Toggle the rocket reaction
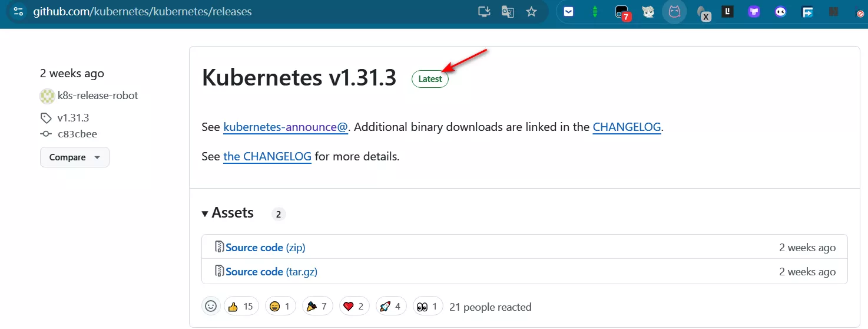 point(390,306)
